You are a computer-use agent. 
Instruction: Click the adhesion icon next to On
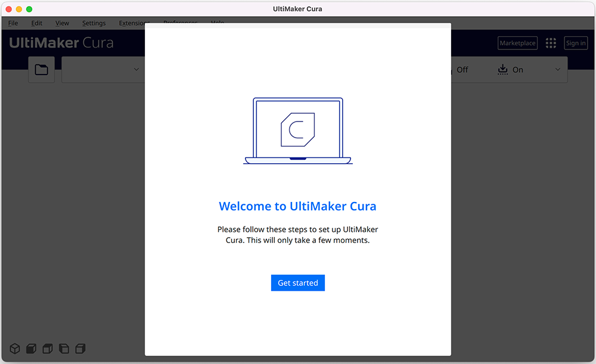tap(502, 69)
